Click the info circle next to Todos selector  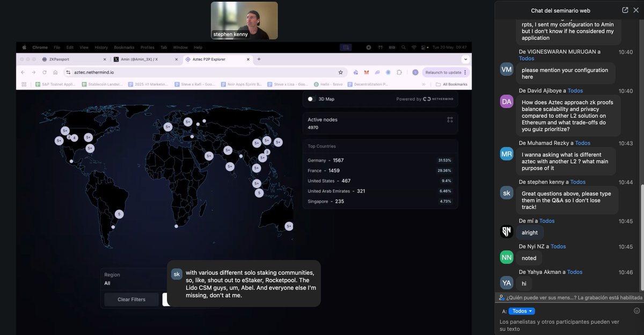click(636, 311)
